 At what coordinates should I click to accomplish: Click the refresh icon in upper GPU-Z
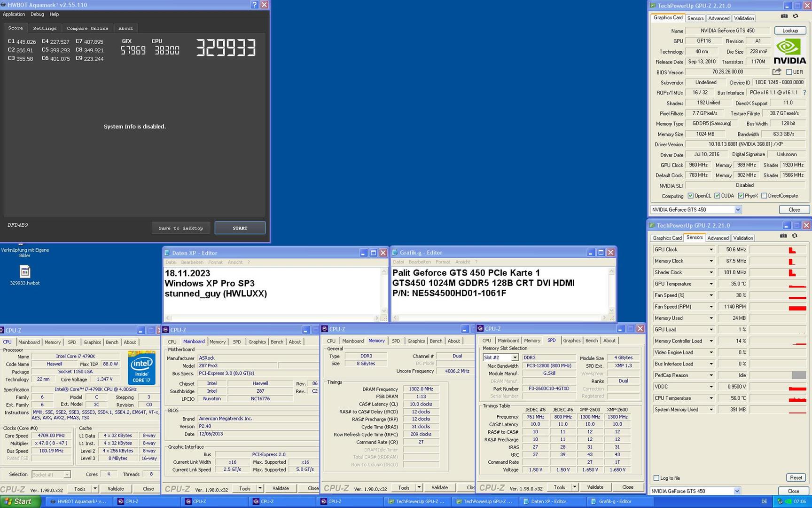click(x=796, y=16)
